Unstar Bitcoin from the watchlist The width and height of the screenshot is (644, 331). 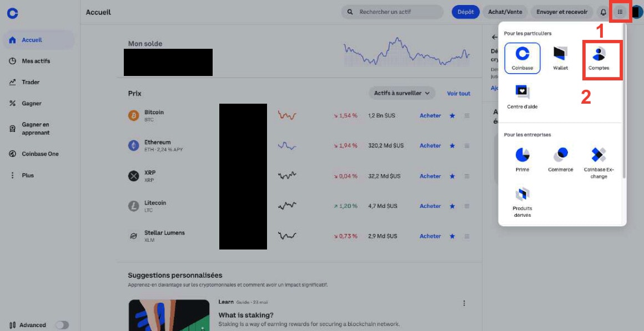coord(452,115)
